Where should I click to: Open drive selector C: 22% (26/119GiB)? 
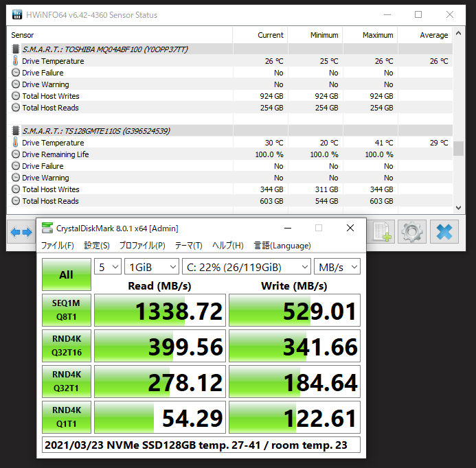[247, 267]
